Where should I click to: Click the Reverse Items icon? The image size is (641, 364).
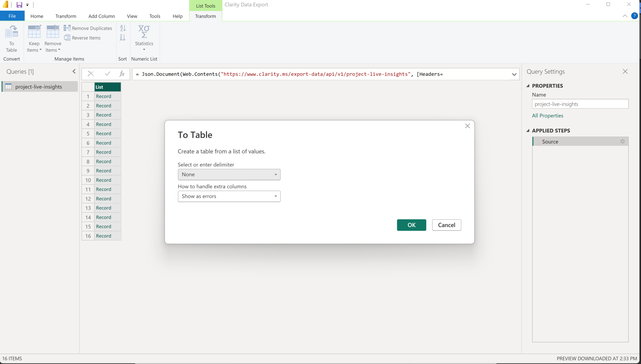click(x=67, y=38)
